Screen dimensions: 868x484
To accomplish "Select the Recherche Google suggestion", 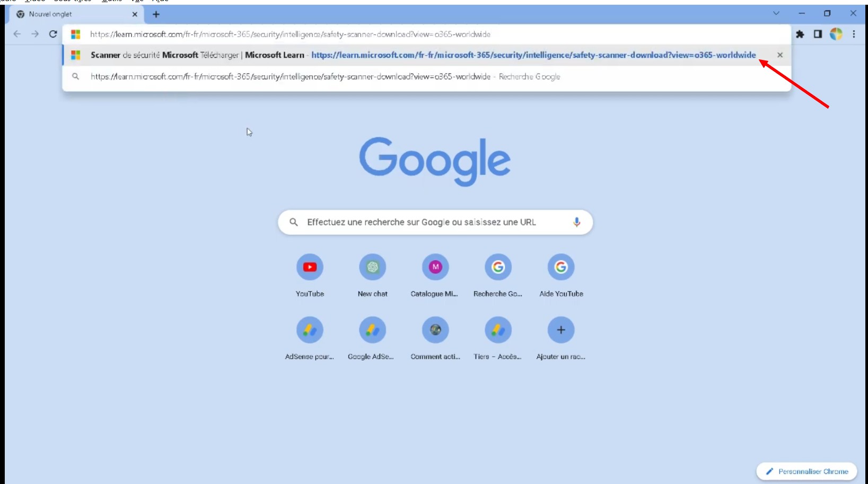I will tap(325, 77).
